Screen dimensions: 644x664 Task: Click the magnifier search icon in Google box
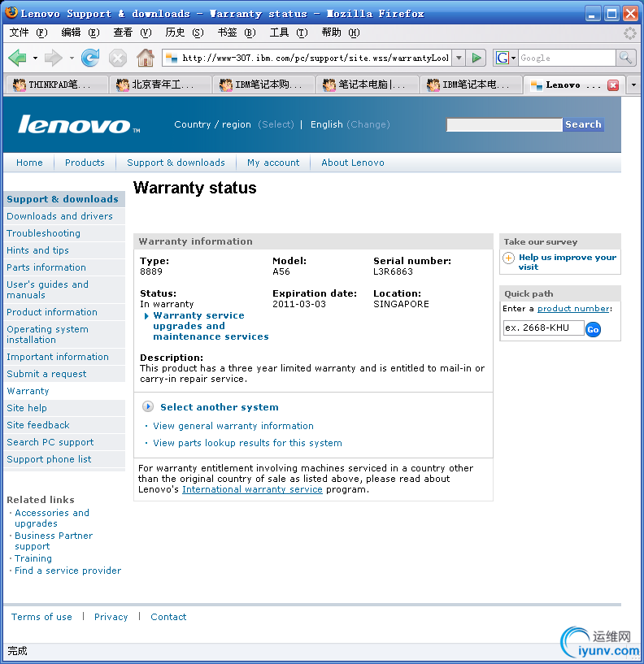click(625, 58)
